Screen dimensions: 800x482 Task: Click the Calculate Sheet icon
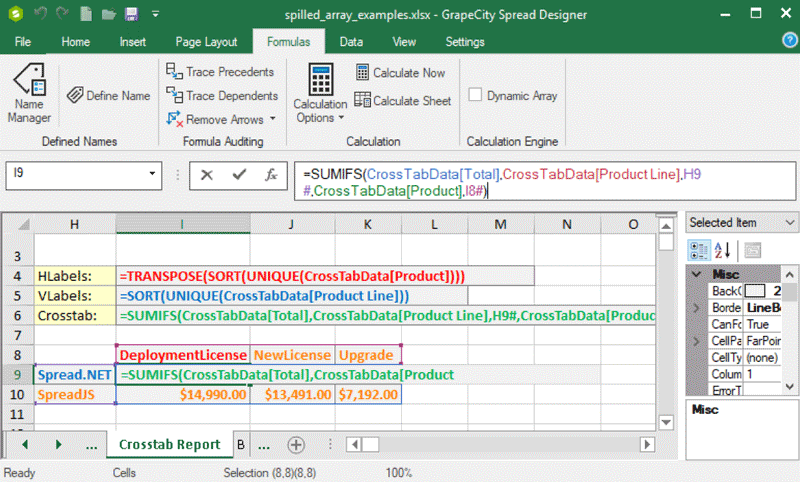click(362, 101)
